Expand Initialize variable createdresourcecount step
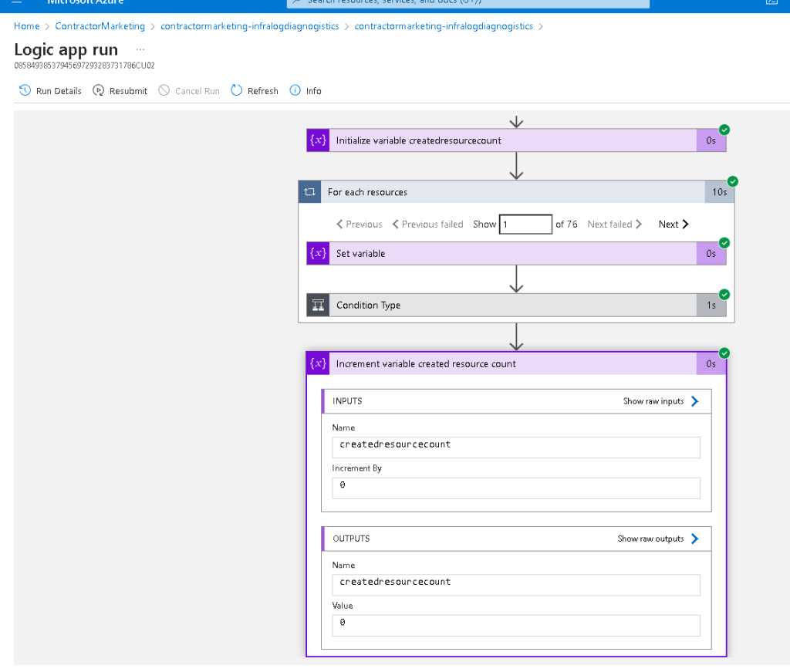This screenshot has height=672, width=790. [x=516, y=140]
